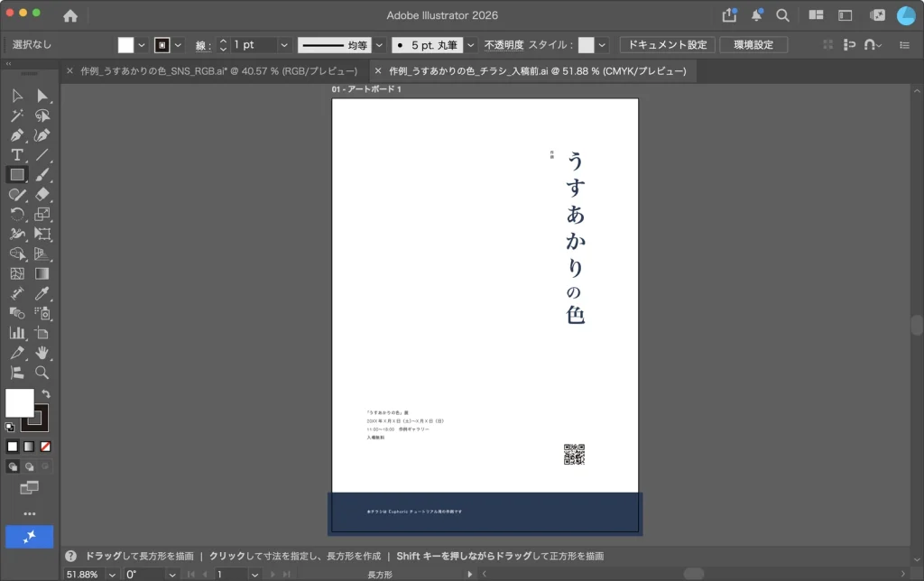
Task: Open the stroke color dropdown arrow
Action: (178, 45)
